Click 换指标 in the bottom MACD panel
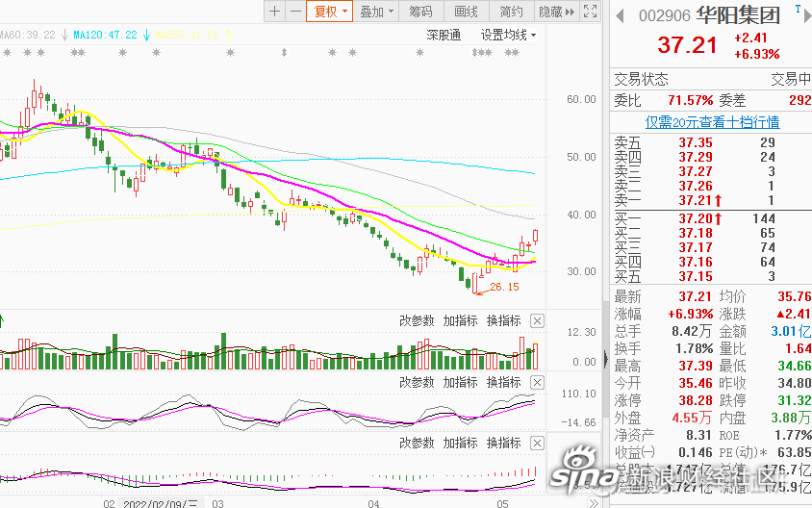This screenshot has width=812, height=508. point(503,443)
